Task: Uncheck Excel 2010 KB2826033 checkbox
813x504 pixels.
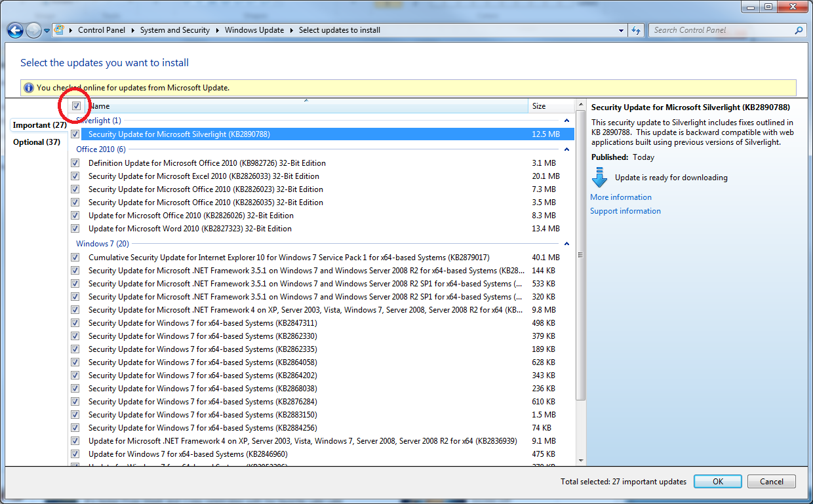Action: click(x=75, y=176)
